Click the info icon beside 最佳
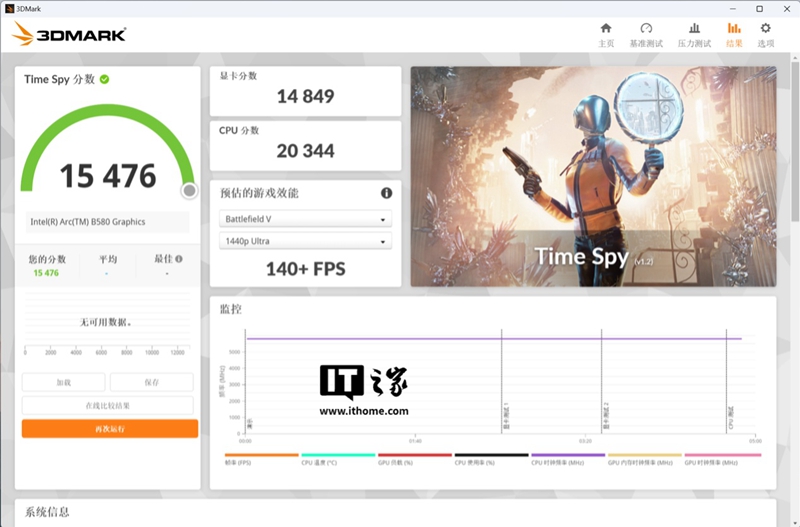This screenshot has height=527, width=800. tap(179, 259)
